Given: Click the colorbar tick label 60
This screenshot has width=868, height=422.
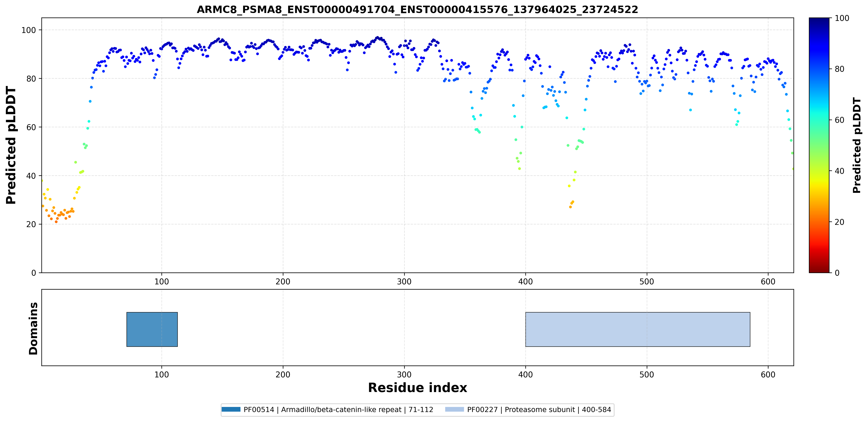Looking at the screenshot, I should pos(839,120).
